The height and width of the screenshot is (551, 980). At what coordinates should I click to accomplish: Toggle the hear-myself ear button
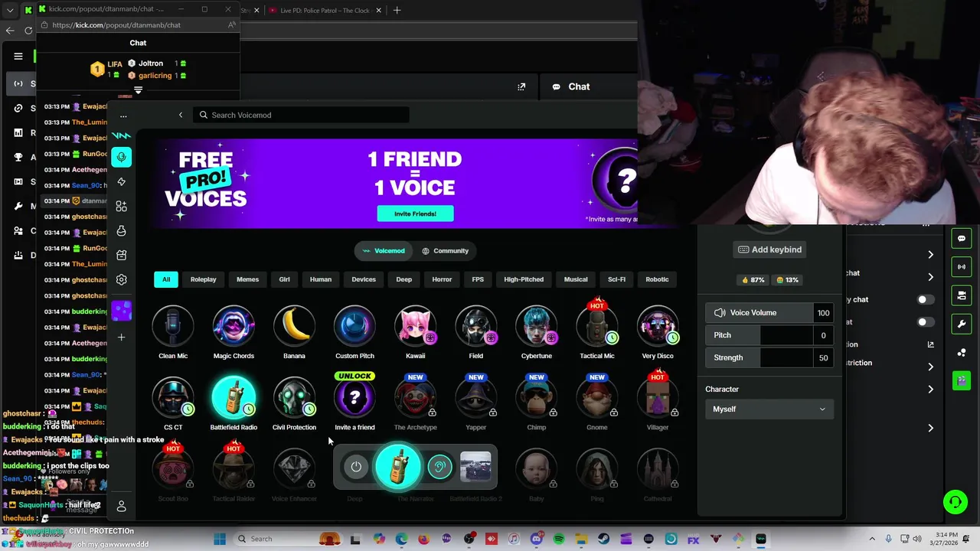[439, 467]
